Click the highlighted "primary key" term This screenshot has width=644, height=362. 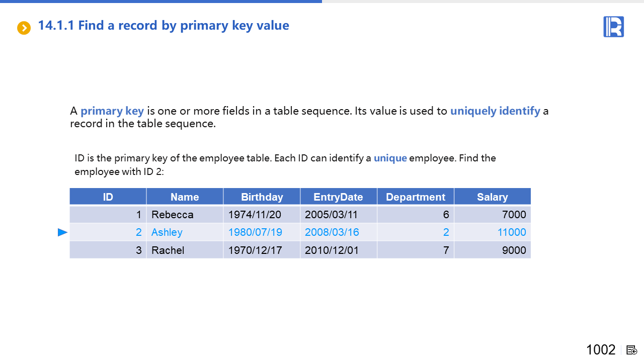[x=112, y=111]
